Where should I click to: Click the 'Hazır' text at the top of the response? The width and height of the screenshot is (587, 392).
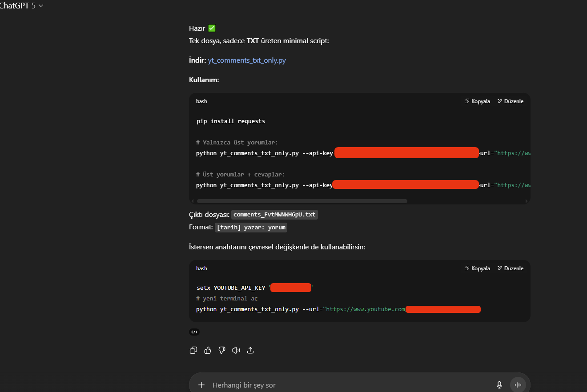coord(197,28)
